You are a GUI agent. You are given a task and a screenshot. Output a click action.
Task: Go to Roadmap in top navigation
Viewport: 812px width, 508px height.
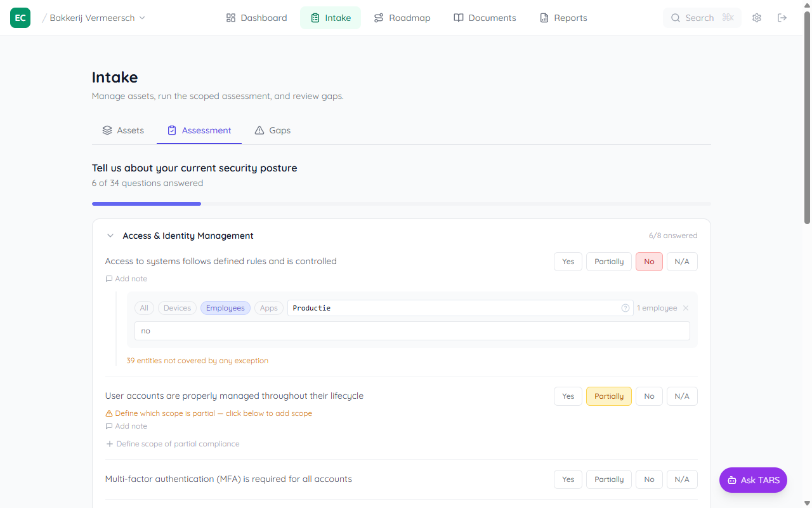402,18
